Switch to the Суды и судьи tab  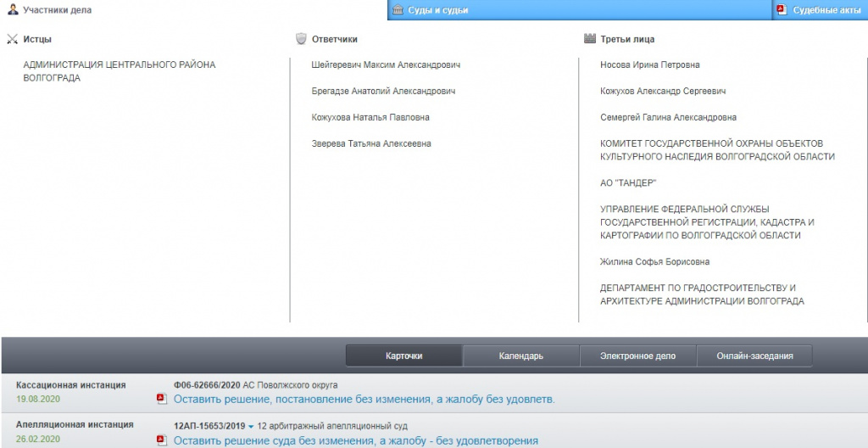437,10
